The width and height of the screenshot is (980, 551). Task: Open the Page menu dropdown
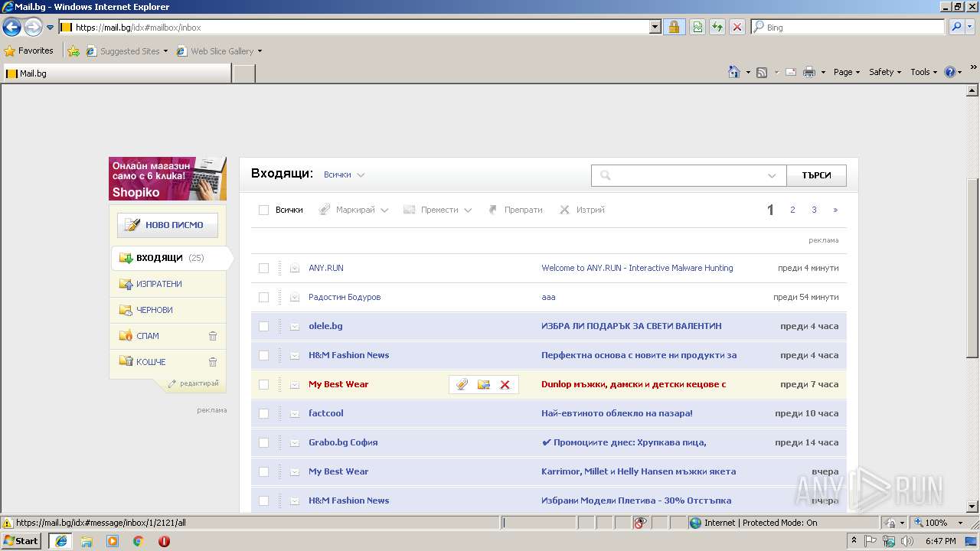847,72
